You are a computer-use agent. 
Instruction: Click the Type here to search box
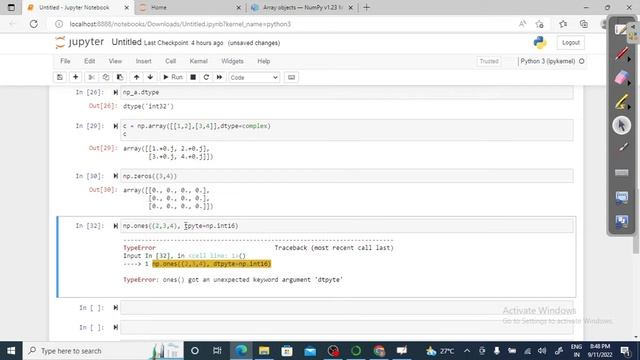coord(104,351)
